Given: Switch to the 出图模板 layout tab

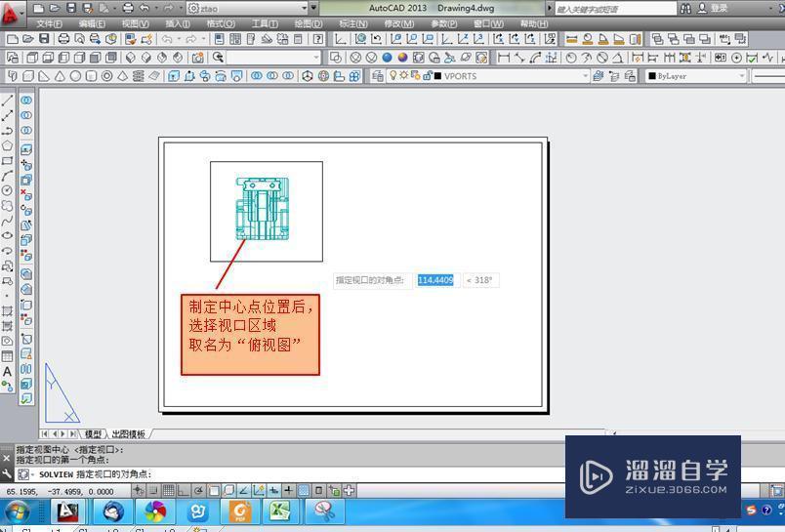Looking at the screenshot, I should point(128,434).
